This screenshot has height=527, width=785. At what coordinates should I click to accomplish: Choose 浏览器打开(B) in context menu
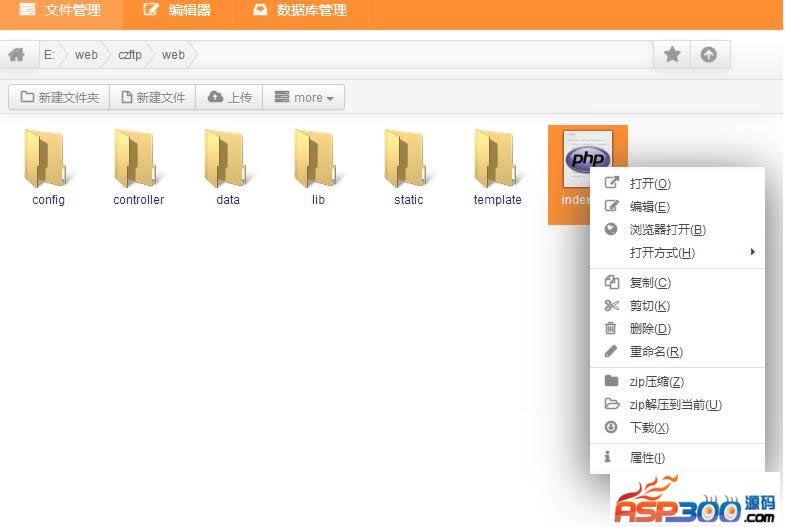(677, 229)
